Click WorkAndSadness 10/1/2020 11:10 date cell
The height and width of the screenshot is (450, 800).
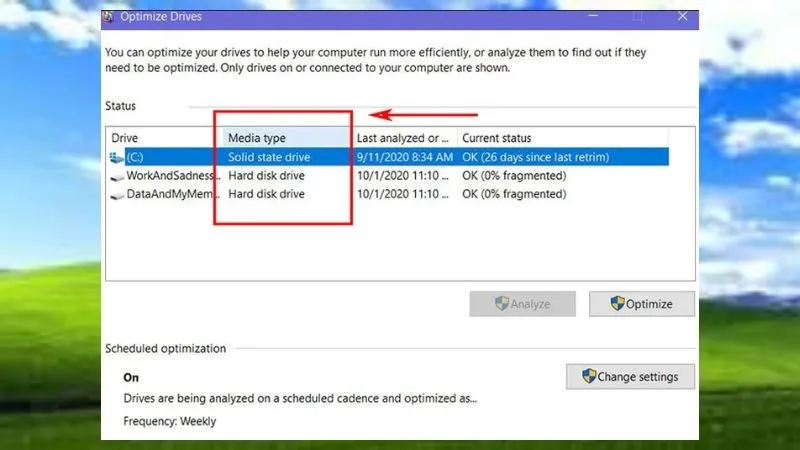click(x=403, y=176)
